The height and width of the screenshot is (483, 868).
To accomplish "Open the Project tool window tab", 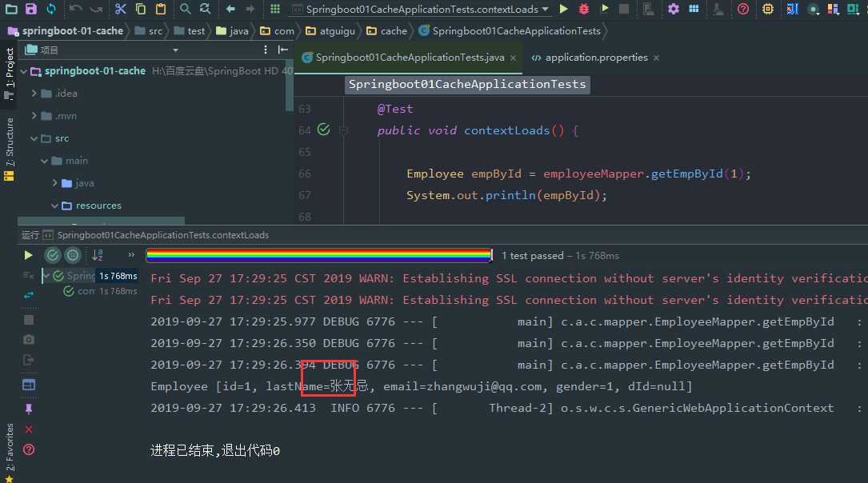I will point(9,73).
